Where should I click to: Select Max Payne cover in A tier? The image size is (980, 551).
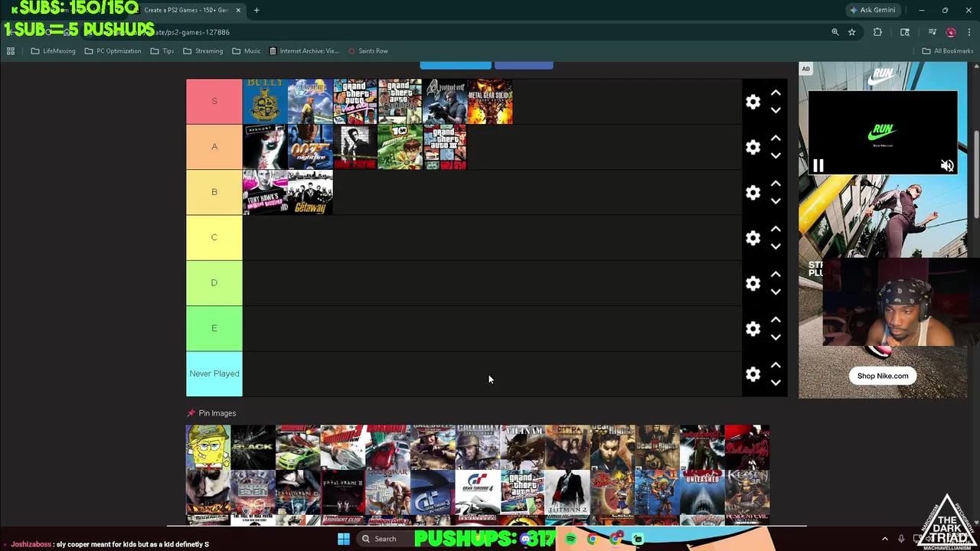pyautogui.click(x=355, y=146)
